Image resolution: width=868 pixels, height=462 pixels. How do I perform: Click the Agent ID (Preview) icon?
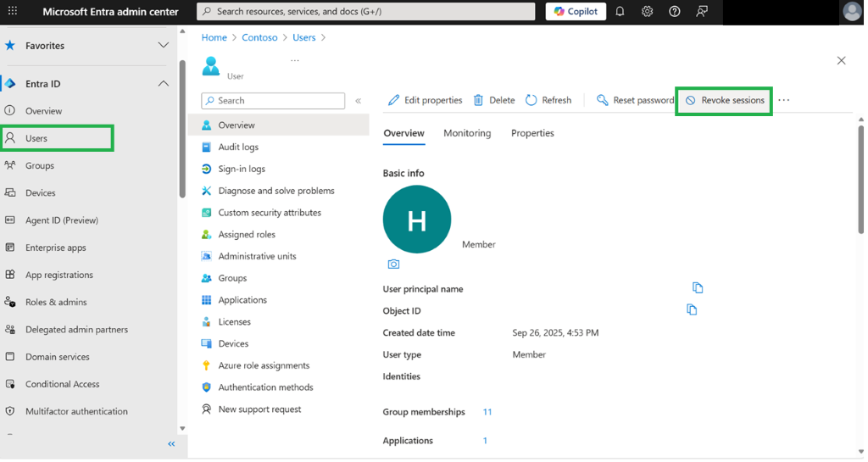click(10, 220)
